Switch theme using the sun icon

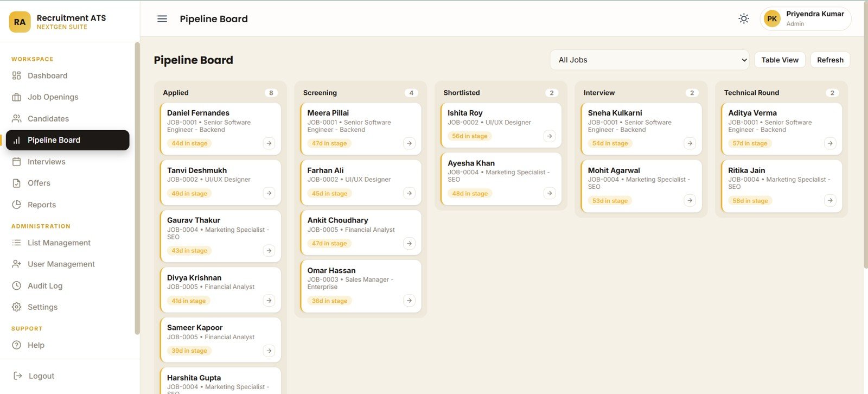[x=744, y=19]
